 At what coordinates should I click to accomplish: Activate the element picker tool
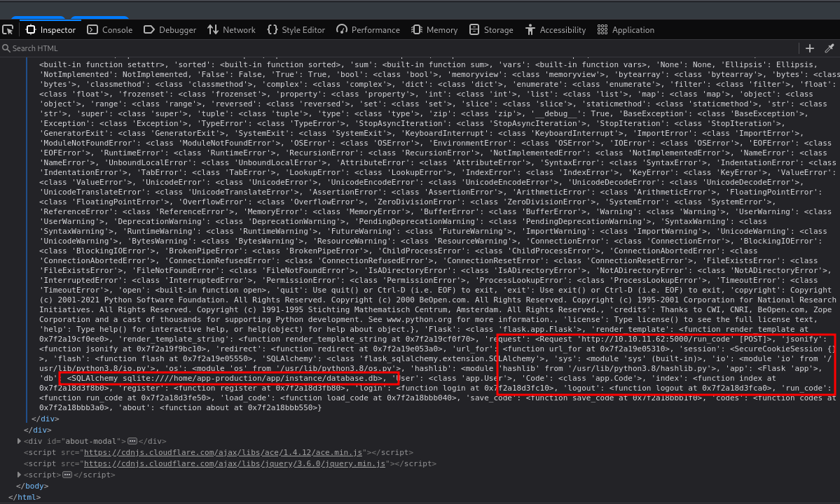pyautogui.click(x=8, y=29)
